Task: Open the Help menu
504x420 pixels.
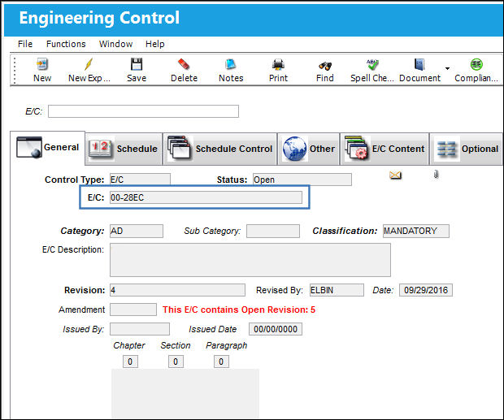Action: pos(155,44)
